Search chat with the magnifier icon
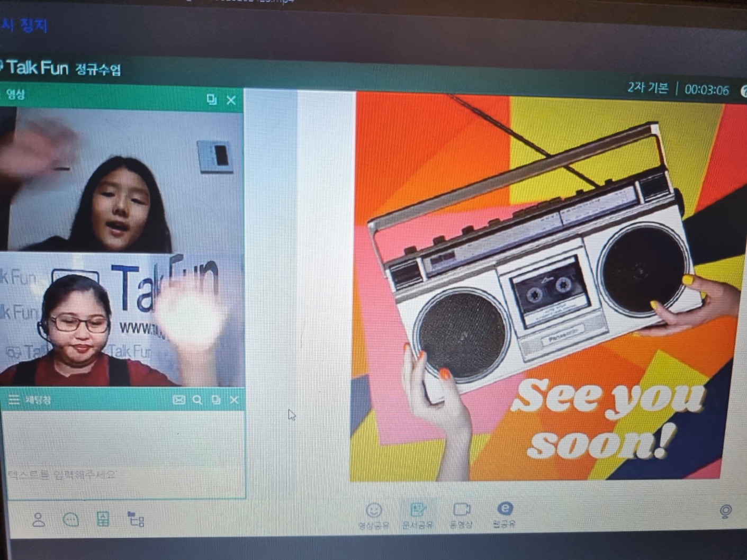The width and height of the screenshot is (747, 560). (x=197, y=400)
